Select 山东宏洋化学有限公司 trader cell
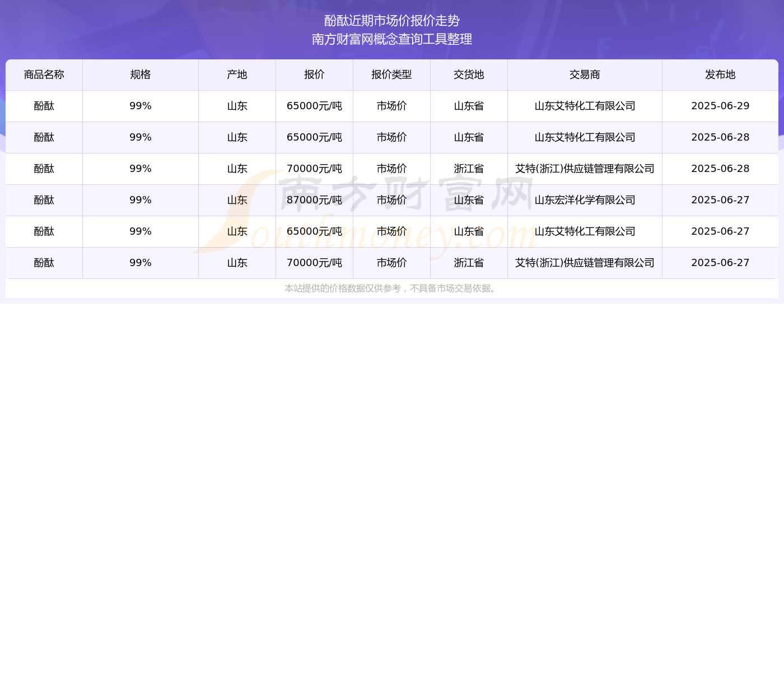The height and width of the screenshot is (675, 784). (x=585, y=201)
